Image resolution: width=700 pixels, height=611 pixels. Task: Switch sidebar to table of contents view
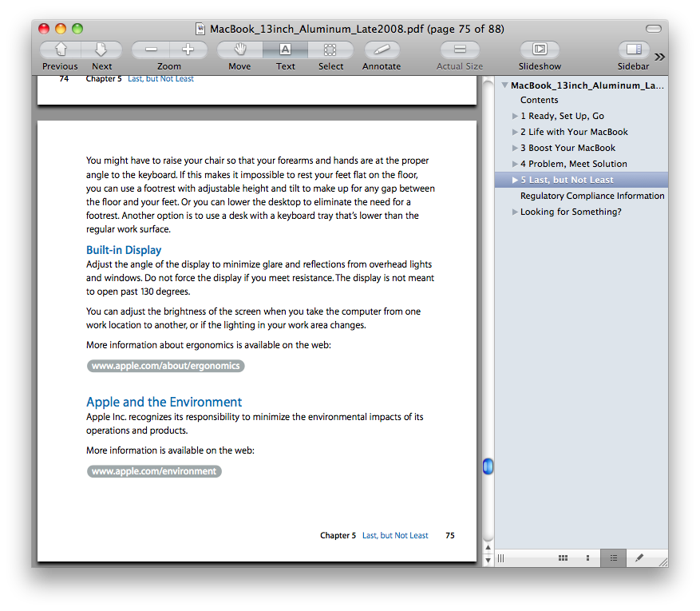tap(613, 557)
